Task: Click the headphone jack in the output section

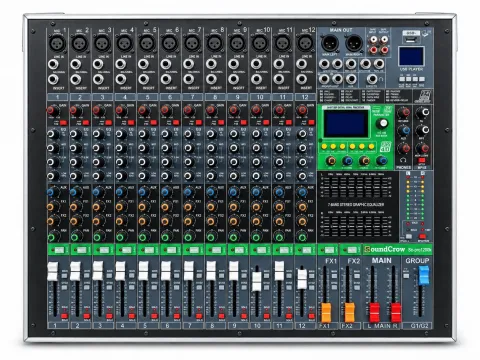Action: (x=372, y=79)
